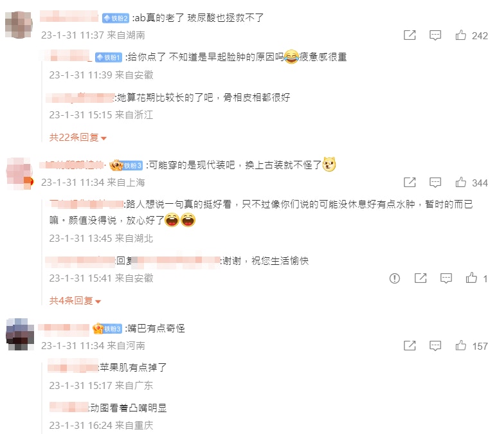Like the comment with 344 likes
Image resolution: width=504 pixels, height=434 pixels.
[460, 183]
